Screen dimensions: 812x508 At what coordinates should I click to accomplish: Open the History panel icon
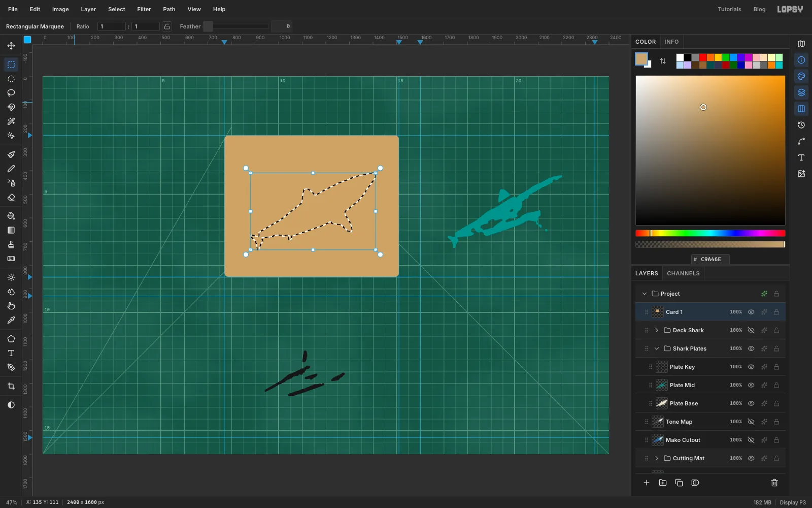801,125
